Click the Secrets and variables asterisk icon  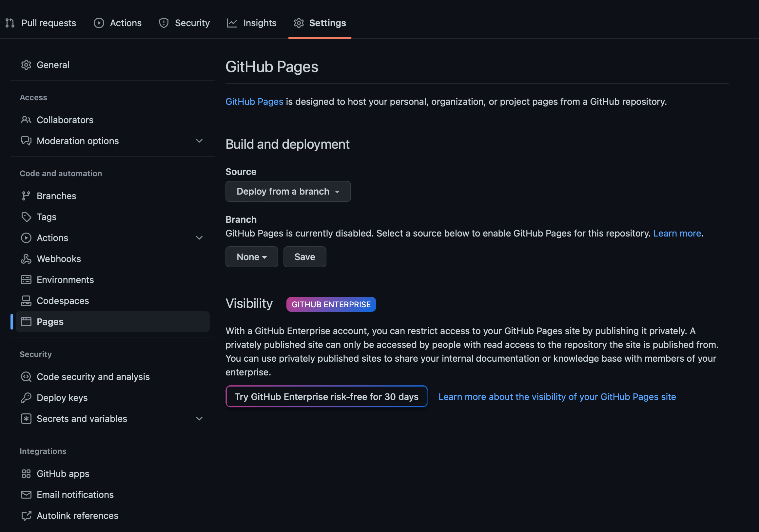(26, 418)
